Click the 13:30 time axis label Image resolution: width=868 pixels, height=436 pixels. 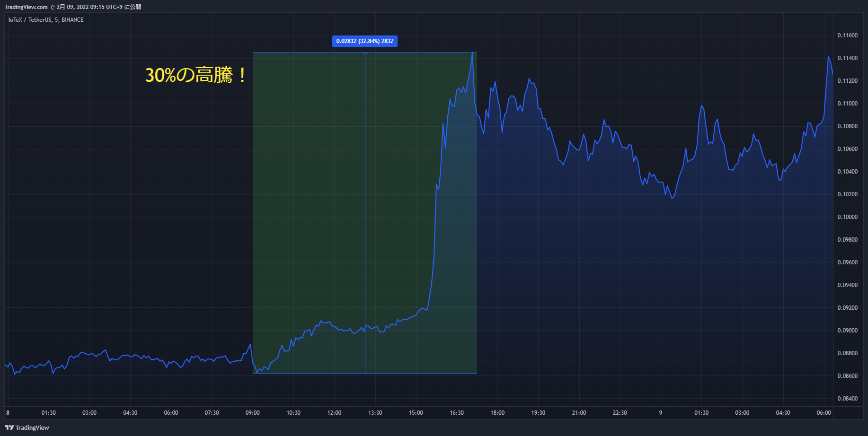[x=375, y=413]
